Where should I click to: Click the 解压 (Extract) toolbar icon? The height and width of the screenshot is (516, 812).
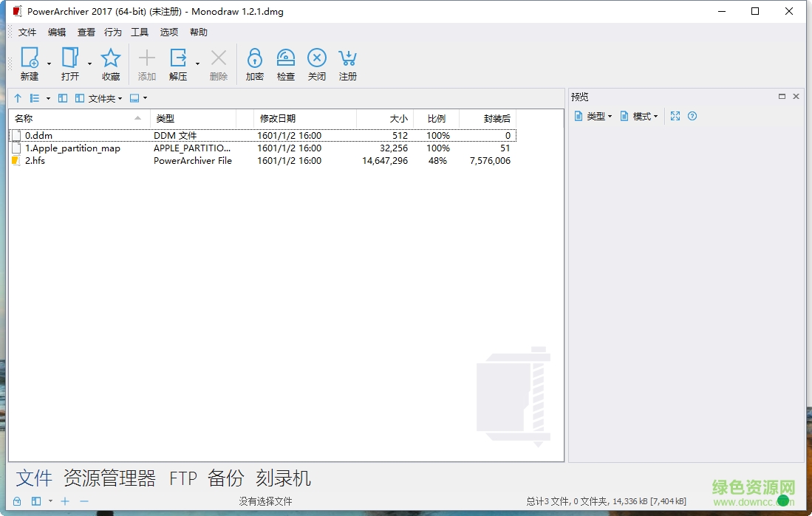coord(178,63)
